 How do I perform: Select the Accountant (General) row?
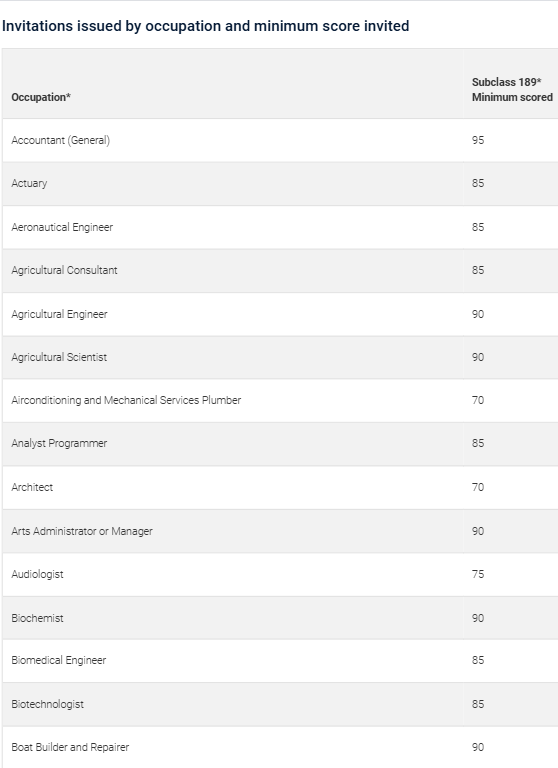coord(280,140)
